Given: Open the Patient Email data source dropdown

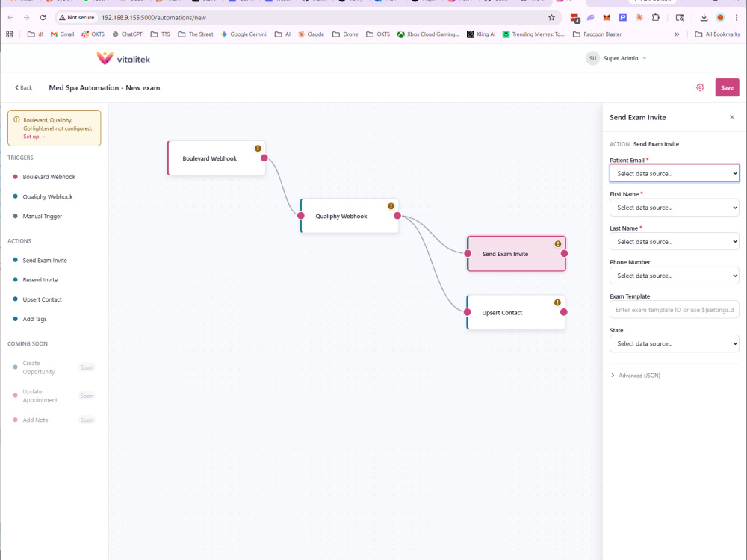Looking at the screenshot, I should coord(674,173).
